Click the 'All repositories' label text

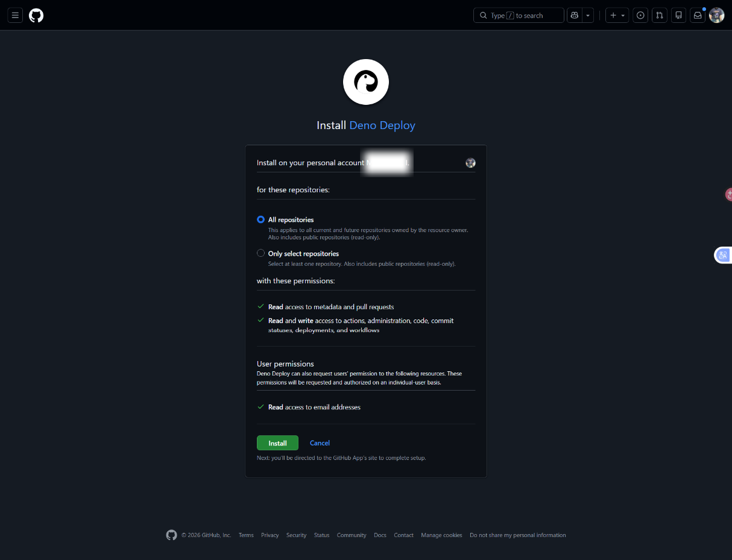click(x=291, y=220)
